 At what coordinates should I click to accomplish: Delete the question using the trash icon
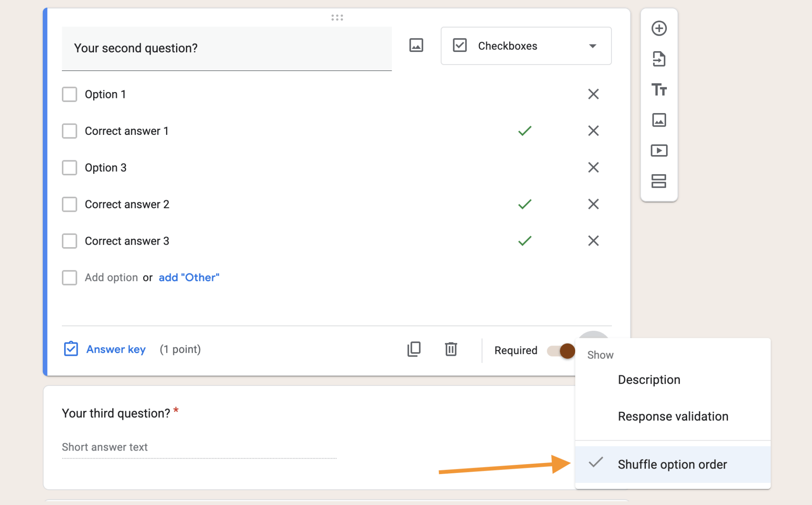pyautogui.click(x=451, y=349)
